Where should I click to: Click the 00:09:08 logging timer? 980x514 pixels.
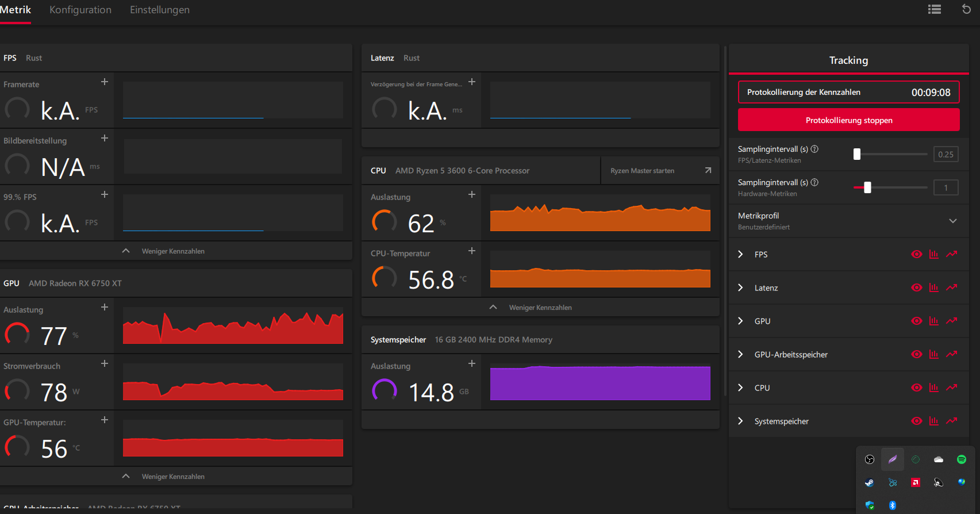pos(931,92)
